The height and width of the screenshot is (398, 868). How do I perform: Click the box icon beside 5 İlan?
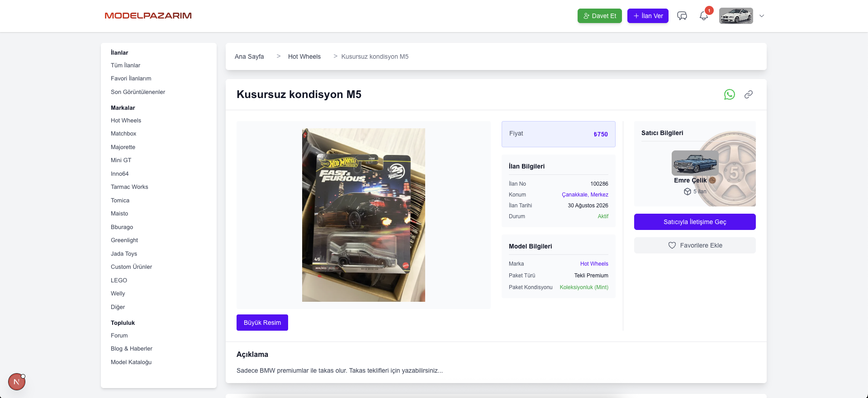[x=688, y=192]
